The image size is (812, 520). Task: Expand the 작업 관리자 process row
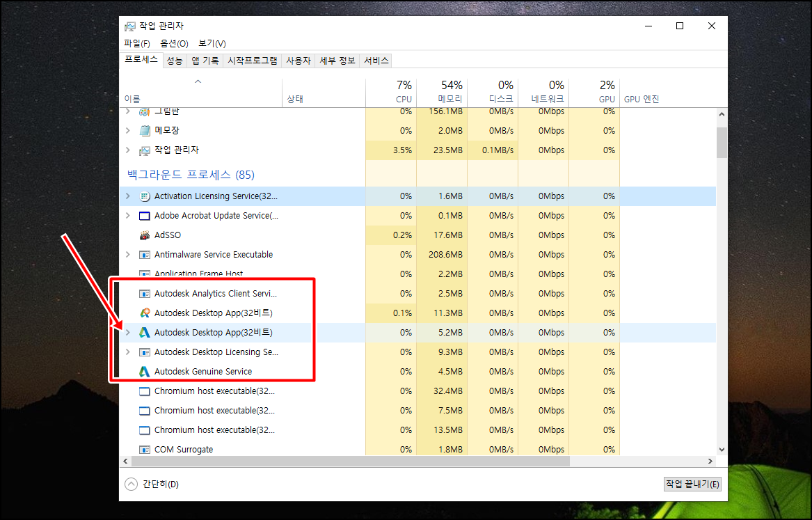[x=128, y=150]
